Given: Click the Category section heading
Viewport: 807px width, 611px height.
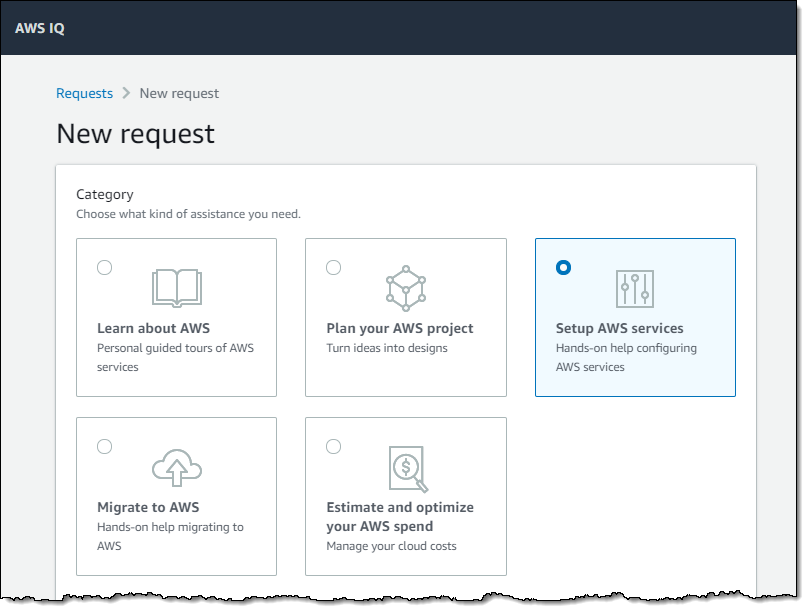Looking at the screenshot, I should pyautogui.click(x=105, y=195).
